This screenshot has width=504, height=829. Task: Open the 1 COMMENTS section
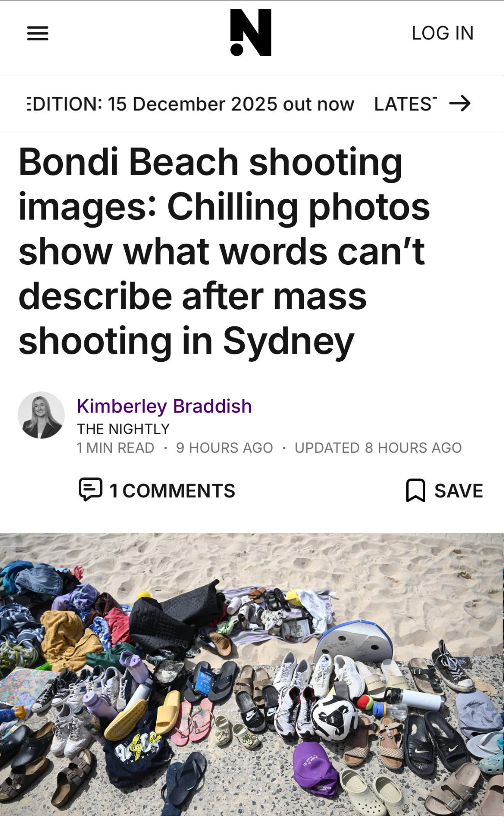pyautogui.click(x=172, y=491)
